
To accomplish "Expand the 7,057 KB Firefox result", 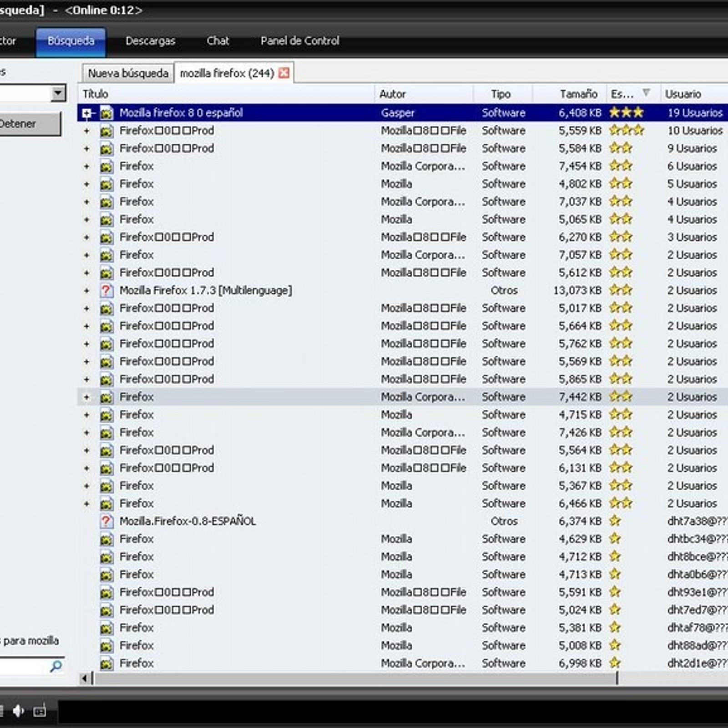I will pos(86,255).
